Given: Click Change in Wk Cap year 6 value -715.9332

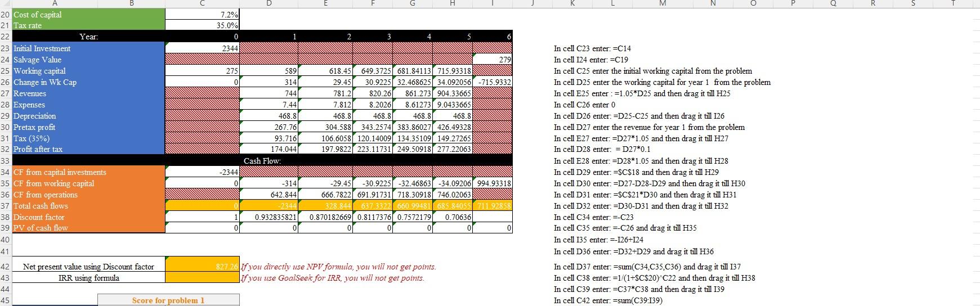Looking at the screenshot, I should 493,82.
